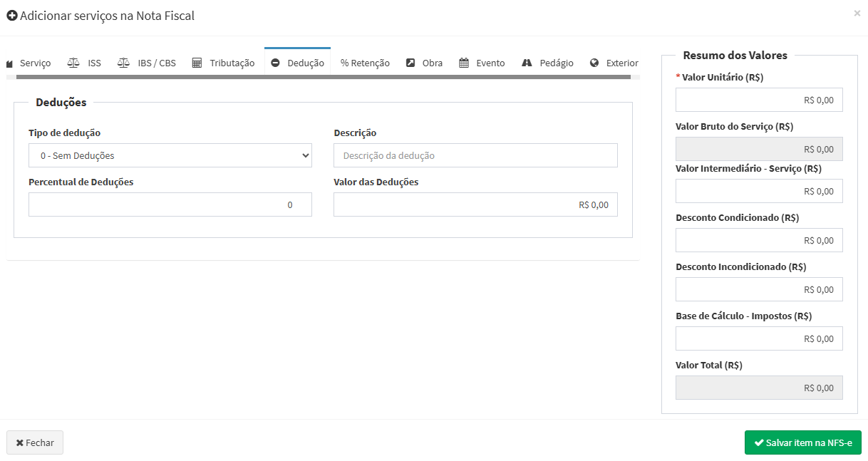Screen dimensions: 868x461
Task: Open the Tipo de dedução dropdown
Action: tap(170, 155)
